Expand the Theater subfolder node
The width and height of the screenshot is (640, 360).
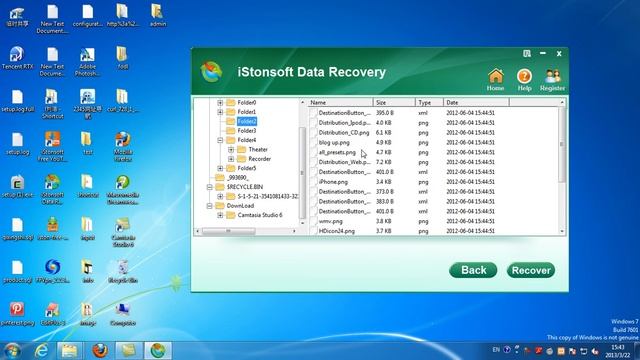click(231, 149)
